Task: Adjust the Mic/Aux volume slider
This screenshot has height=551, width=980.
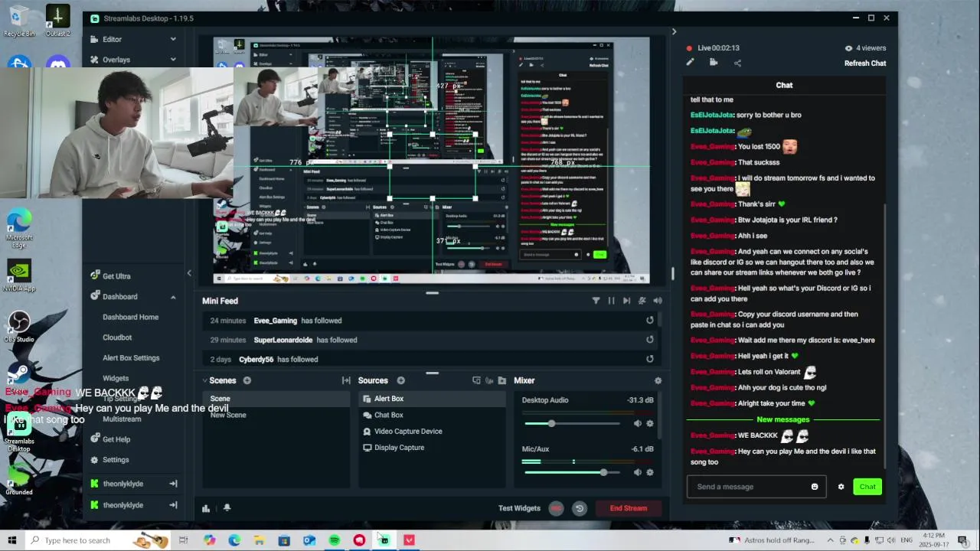Action: (x=572, y=472)
